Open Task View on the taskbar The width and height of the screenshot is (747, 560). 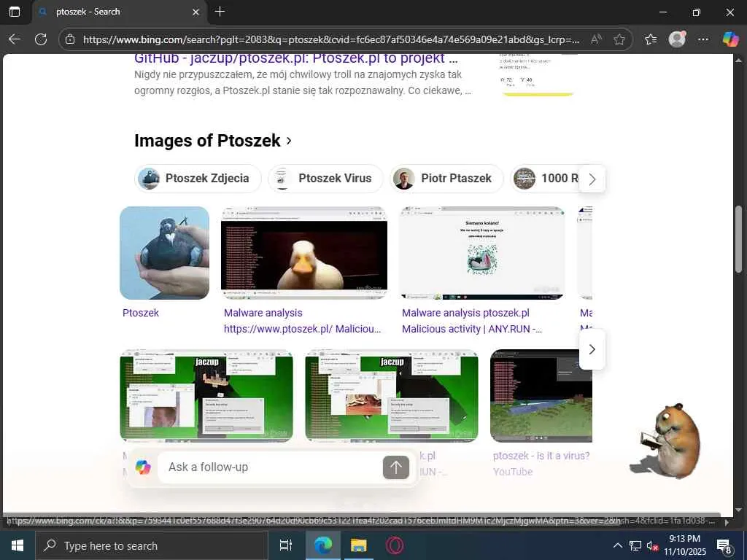point(285,545)
